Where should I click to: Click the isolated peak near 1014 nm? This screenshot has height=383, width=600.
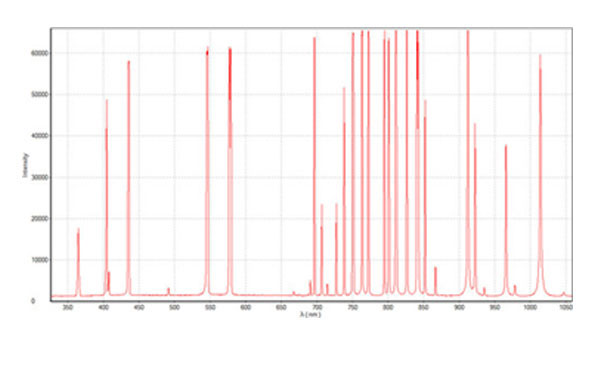point(540,174)
